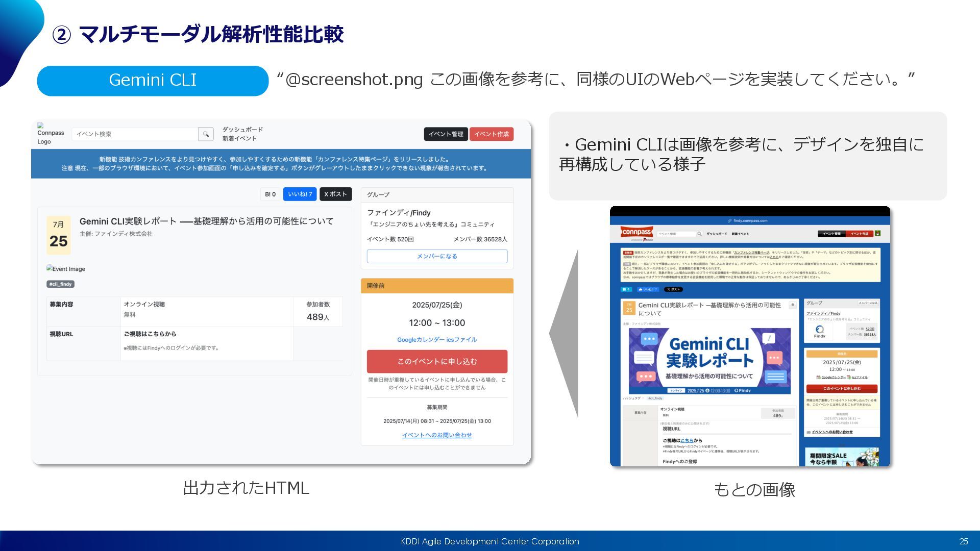Open the ファインディ/Findy group link in original image
The width and height of the screenshot is (980, 551).
[823, 313]
